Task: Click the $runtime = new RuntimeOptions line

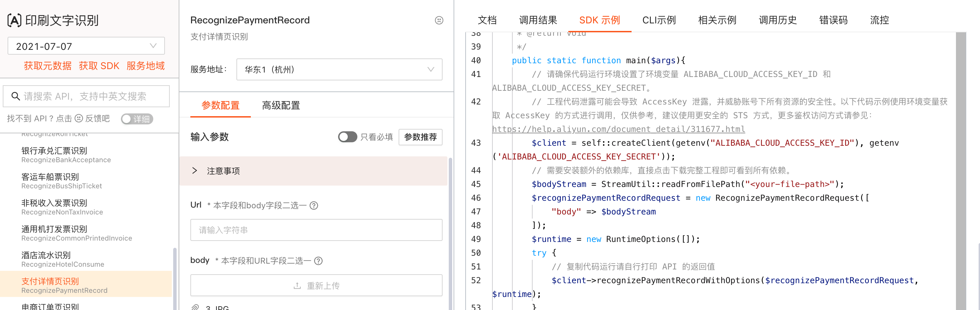Action: 615,239
